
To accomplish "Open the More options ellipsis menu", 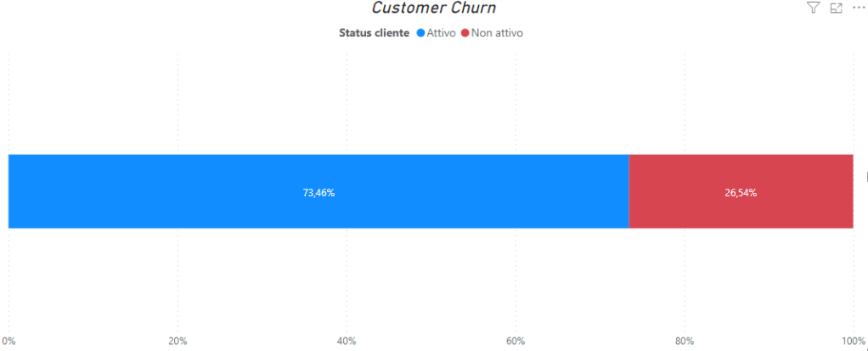I will [x=858, y=8].
